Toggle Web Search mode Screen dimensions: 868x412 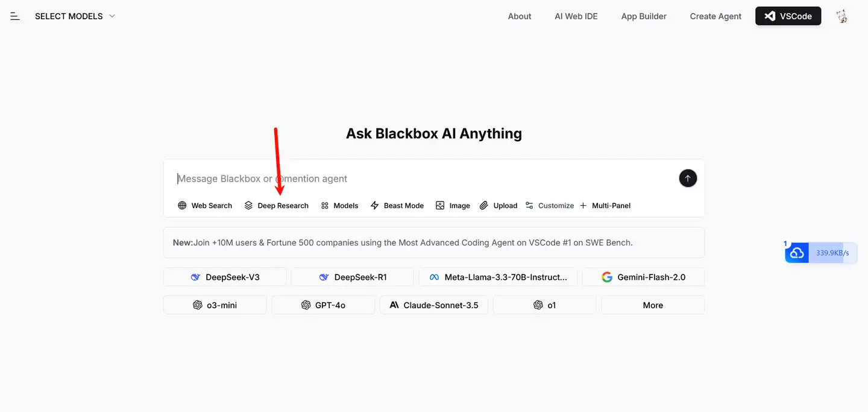pyautogui.click(x=205, y=206)
